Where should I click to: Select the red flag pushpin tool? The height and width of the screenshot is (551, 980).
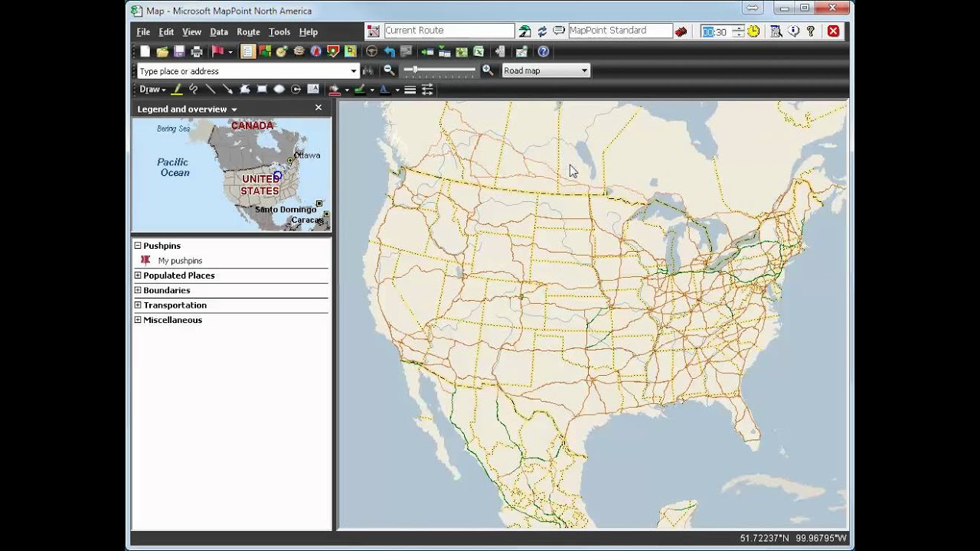217,51
